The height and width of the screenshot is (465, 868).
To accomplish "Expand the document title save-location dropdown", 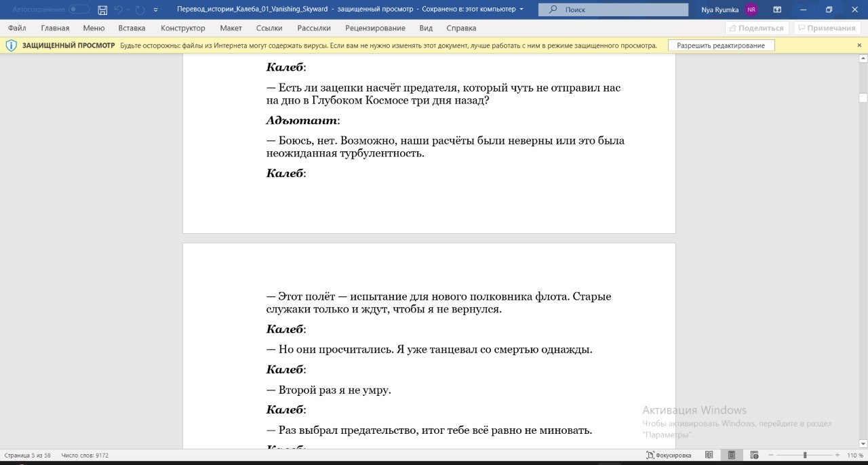I will 521,9.
